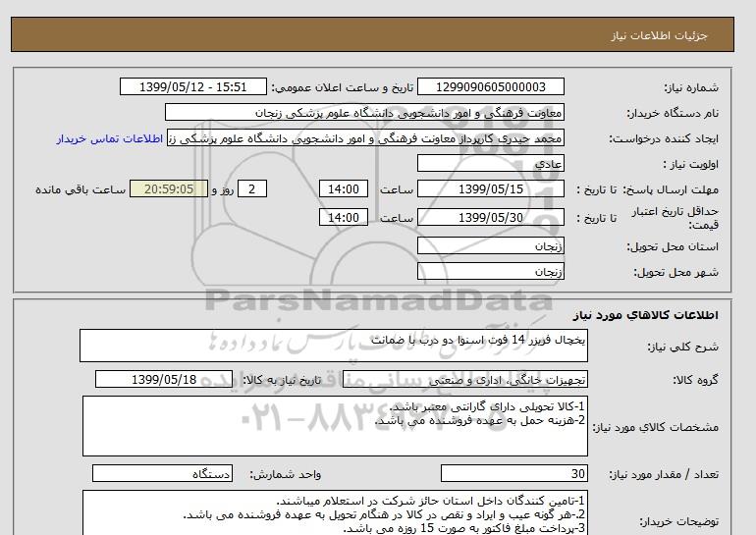Screen dimensions: 756x535
Task: Click the مشخصات کالای مورد نیاز label
Action: [x=655, y=427]
